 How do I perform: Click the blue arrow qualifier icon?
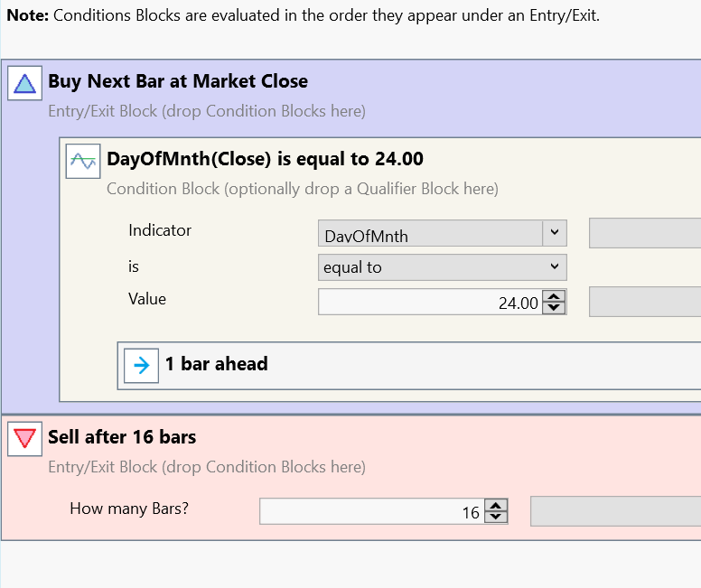click(x=141, y=365)
